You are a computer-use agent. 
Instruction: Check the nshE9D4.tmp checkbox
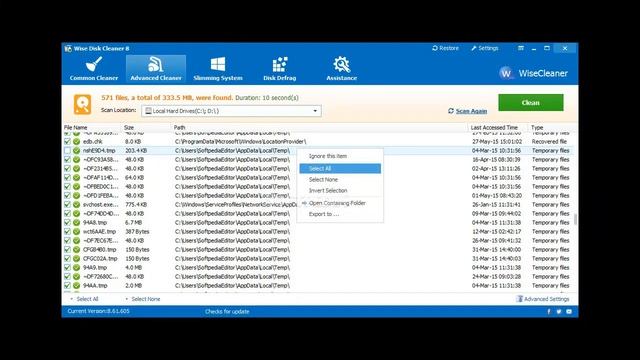[x=67, y=151]
